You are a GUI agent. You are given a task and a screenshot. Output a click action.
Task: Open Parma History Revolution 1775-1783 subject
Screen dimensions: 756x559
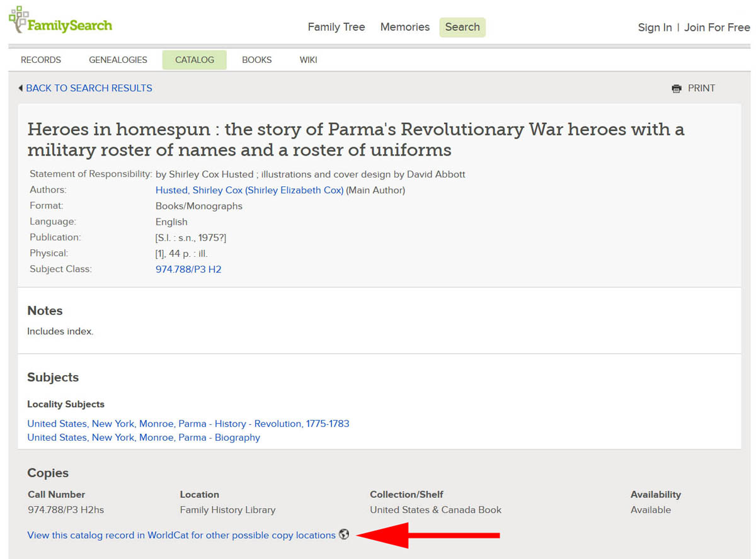[188, 424]
